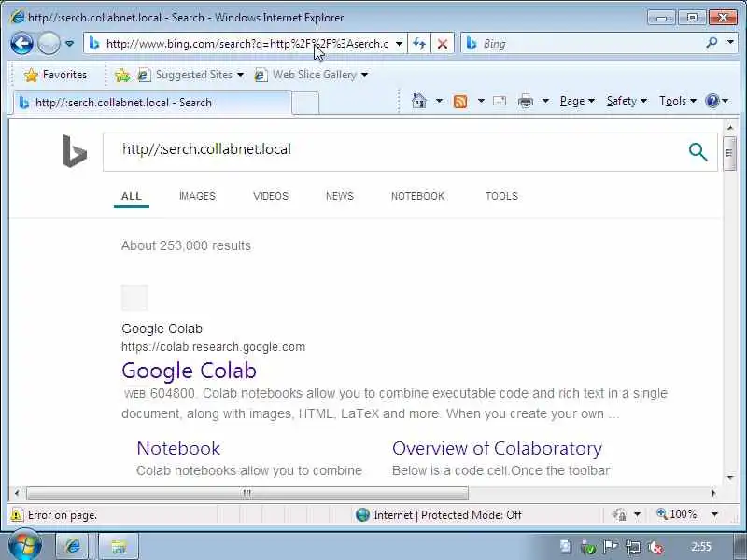Click the orange RSS Feeds icon
This screenshot has width=747, height=560.
point(460,101)
